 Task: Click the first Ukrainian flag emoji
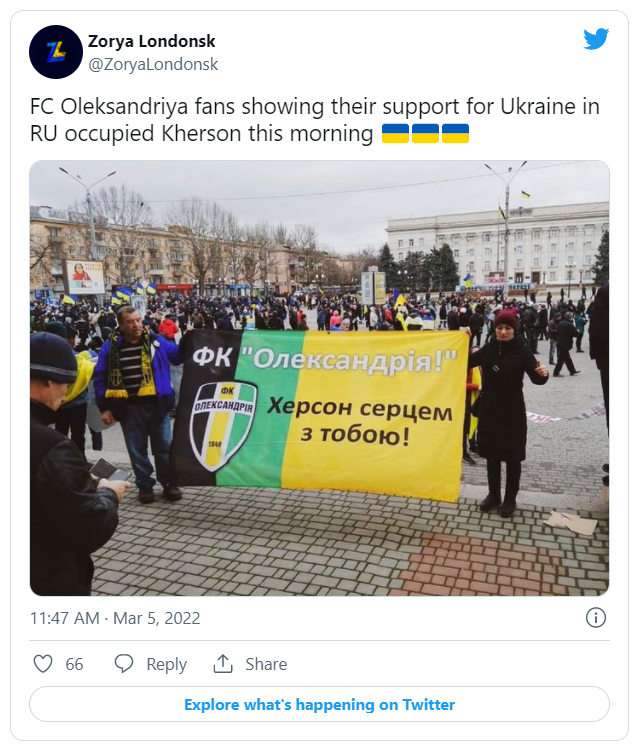395,134
